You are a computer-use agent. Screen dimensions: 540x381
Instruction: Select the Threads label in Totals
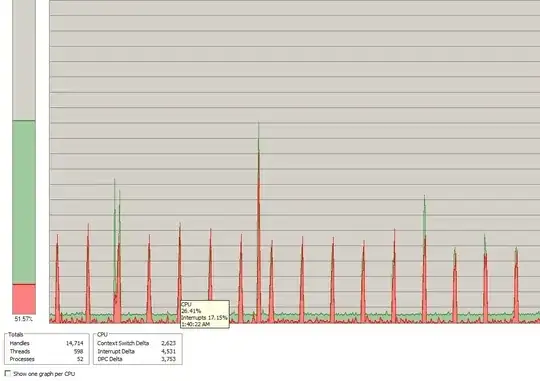20,351
